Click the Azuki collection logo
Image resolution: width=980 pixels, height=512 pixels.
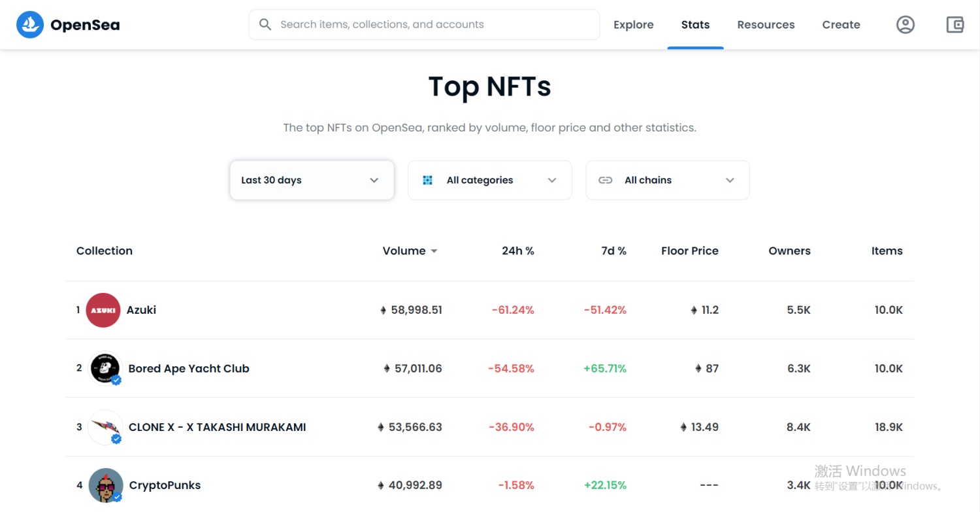tap(103, 310)
